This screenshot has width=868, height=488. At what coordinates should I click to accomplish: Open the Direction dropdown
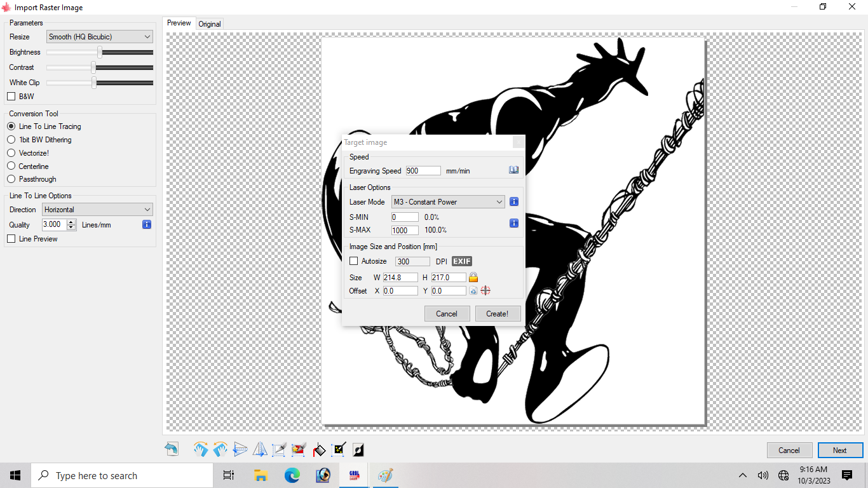(x=98, y=210)
